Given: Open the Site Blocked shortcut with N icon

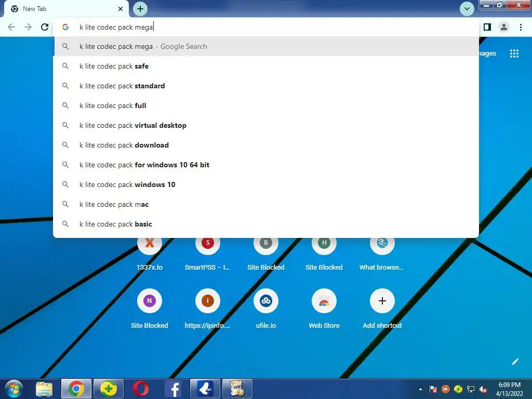Looking at the screenshot, I should pos(150,308).
